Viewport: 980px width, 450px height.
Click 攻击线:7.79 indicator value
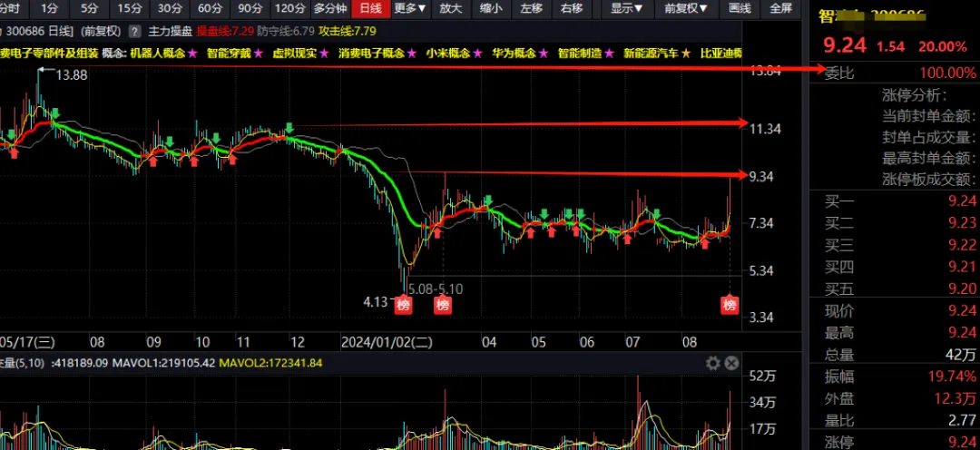pos(347,31)
